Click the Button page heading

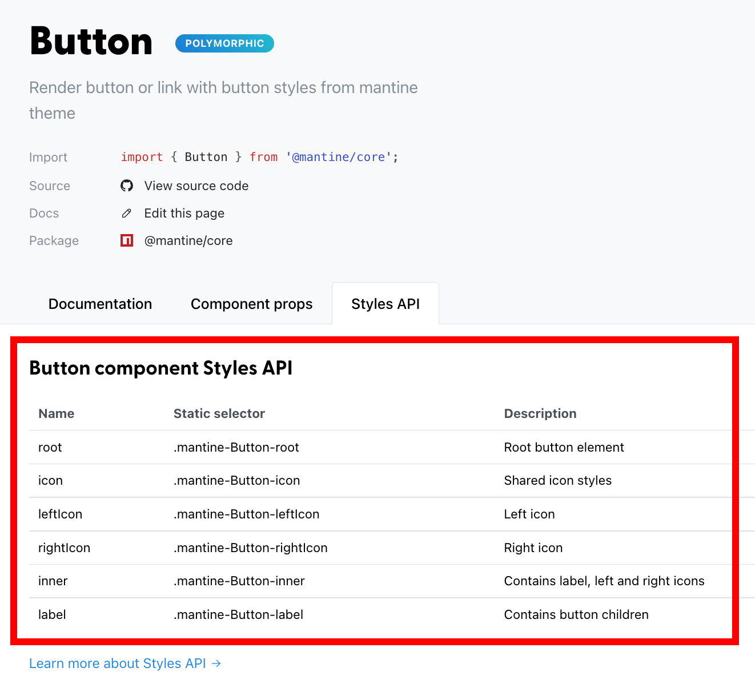90,41
